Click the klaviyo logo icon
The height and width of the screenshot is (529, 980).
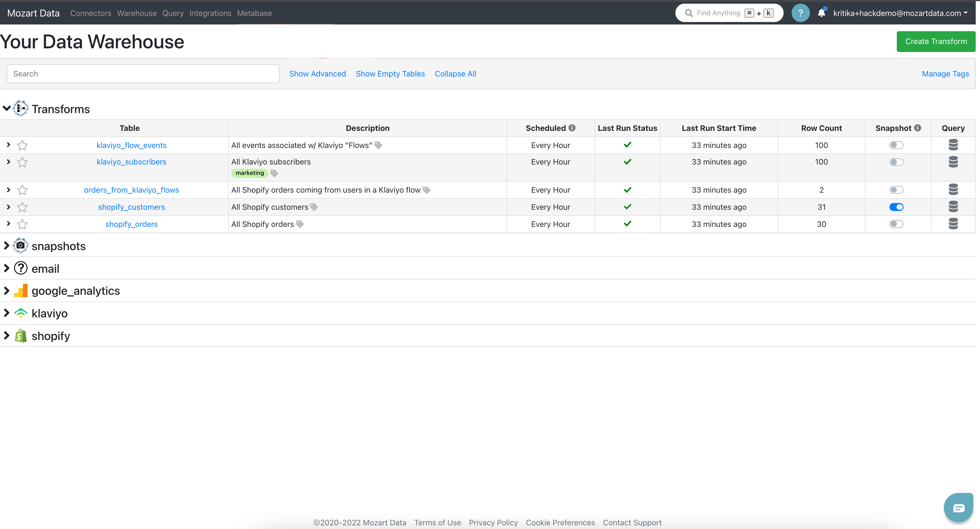(20, 313)
